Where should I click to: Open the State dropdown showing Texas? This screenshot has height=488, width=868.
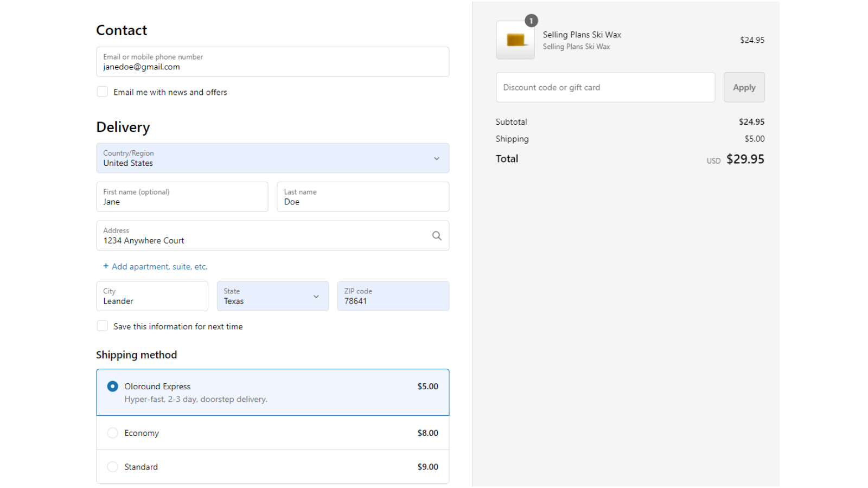pos(273,296)
